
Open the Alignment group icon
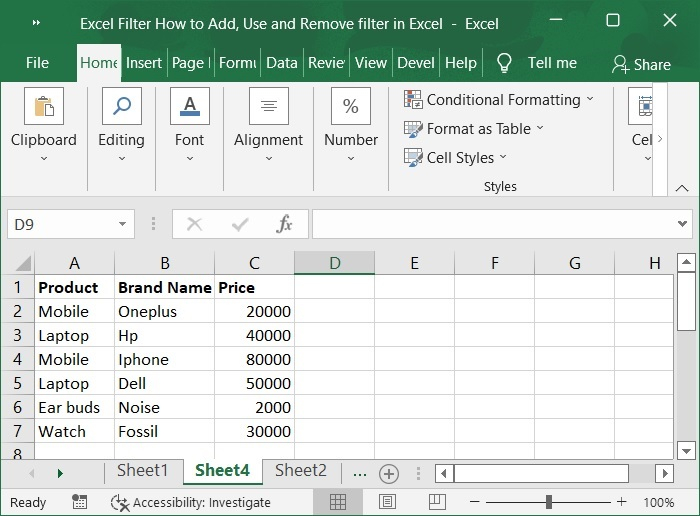tap(268, 107)
